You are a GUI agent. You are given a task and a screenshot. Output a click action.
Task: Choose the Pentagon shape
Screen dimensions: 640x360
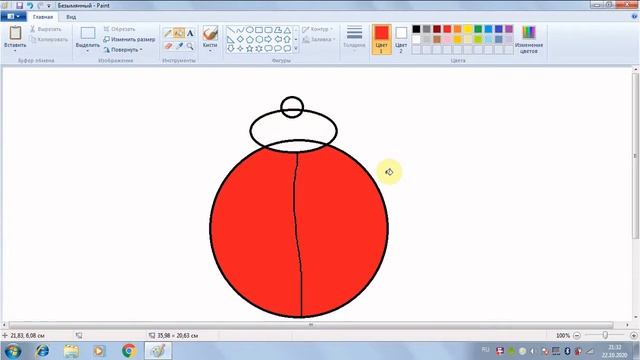point(249,40)
